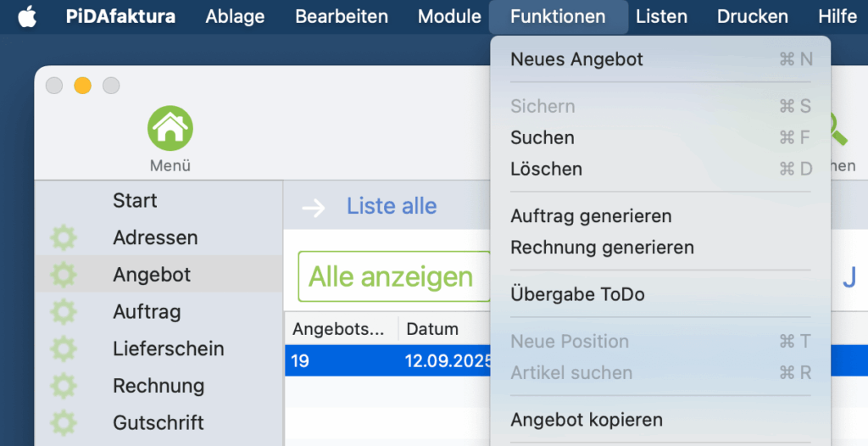Viewport: 868px width, 446px height.
Task: Select the row with Angebot number 19
Action: point(387,361)
